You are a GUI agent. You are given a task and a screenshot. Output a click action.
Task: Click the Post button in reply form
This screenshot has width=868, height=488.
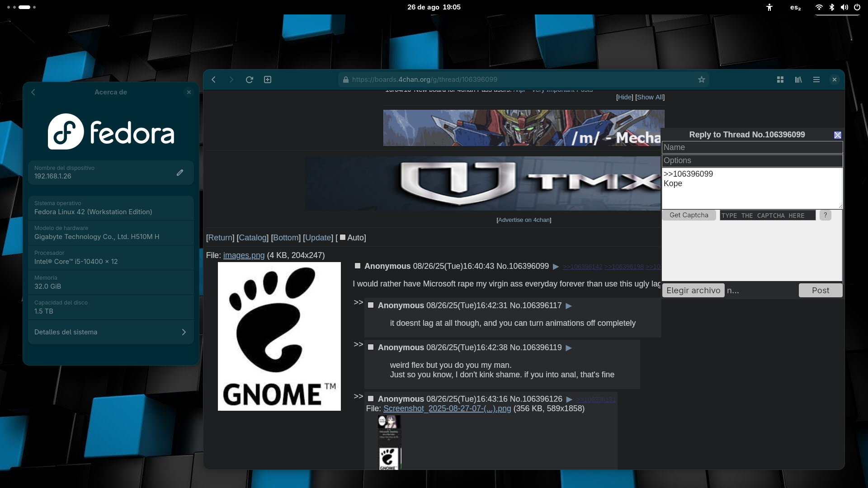[820, 290]
